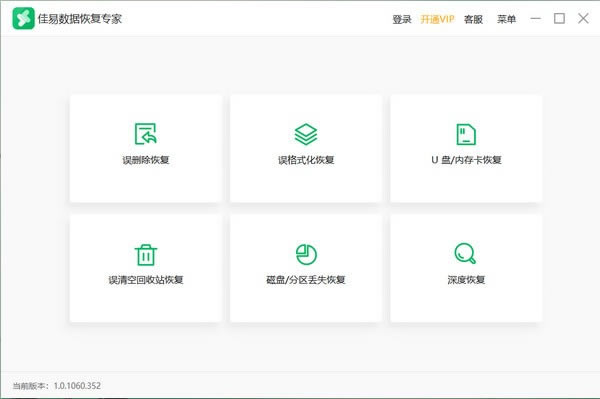Open the U盘/内存卡恢复 card icon
Screen dimensions: 600x399
point(466,134)
